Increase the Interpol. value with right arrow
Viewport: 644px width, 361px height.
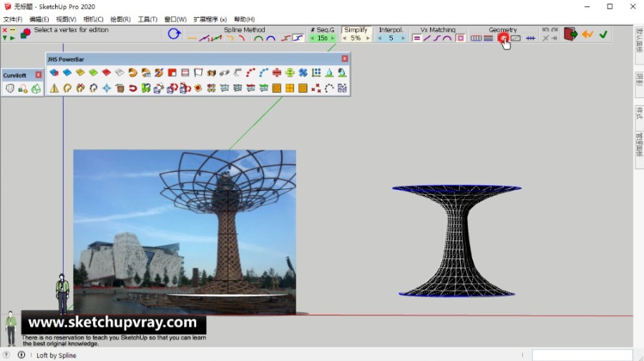(403, 38)
